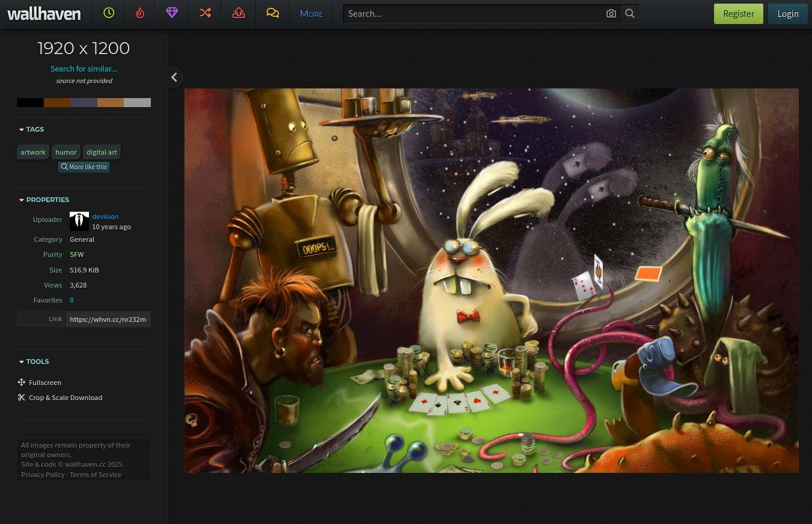The image size is (812, 524).
Task: Go to the wallhaven home logo
Action: coord(44,14)
